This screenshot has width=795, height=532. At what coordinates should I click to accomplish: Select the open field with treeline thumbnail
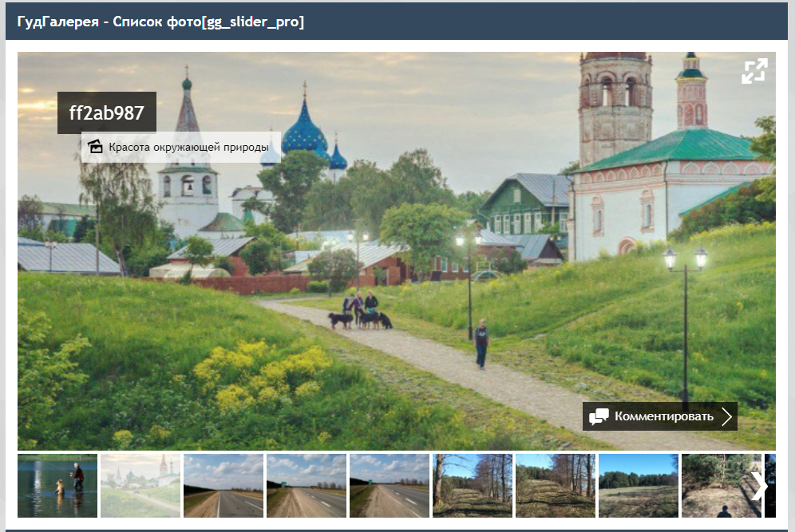point(639,486)
